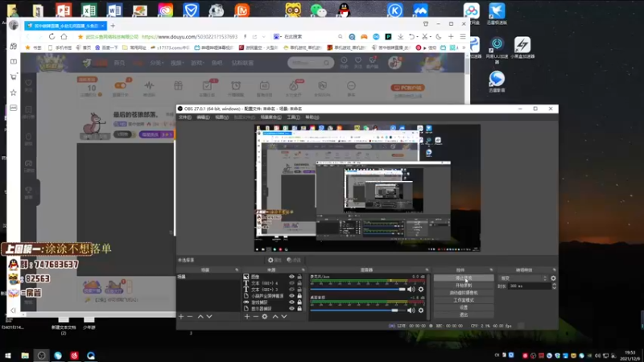Toggle lock on the 图像 source
The width and height of the screenshot is (644, 362).
(x=299, y=277)
